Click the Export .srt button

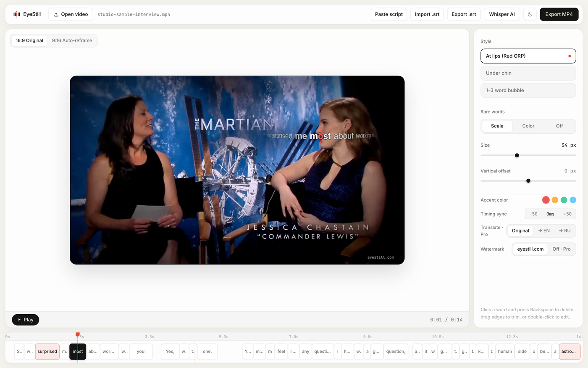tap(464, 14)
